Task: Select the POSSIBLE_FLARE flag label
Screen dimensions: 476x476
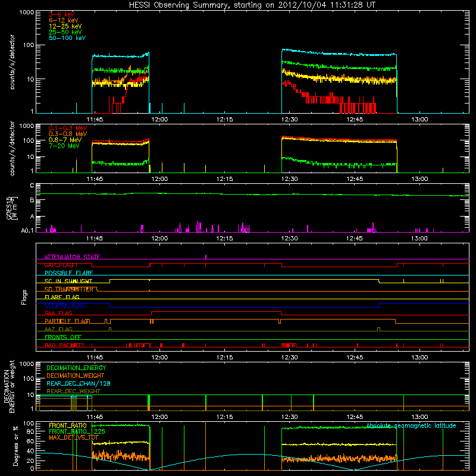Action: point(68,273)
